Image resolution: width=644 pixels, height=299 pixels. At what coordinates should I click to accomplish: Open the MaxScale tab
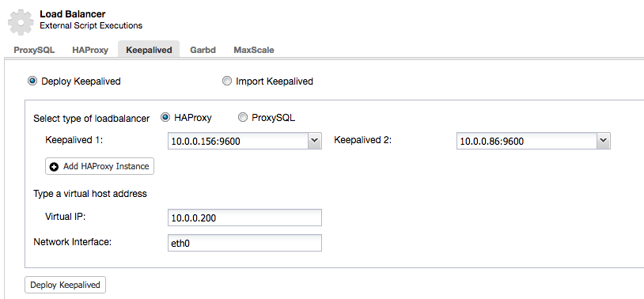254,50
